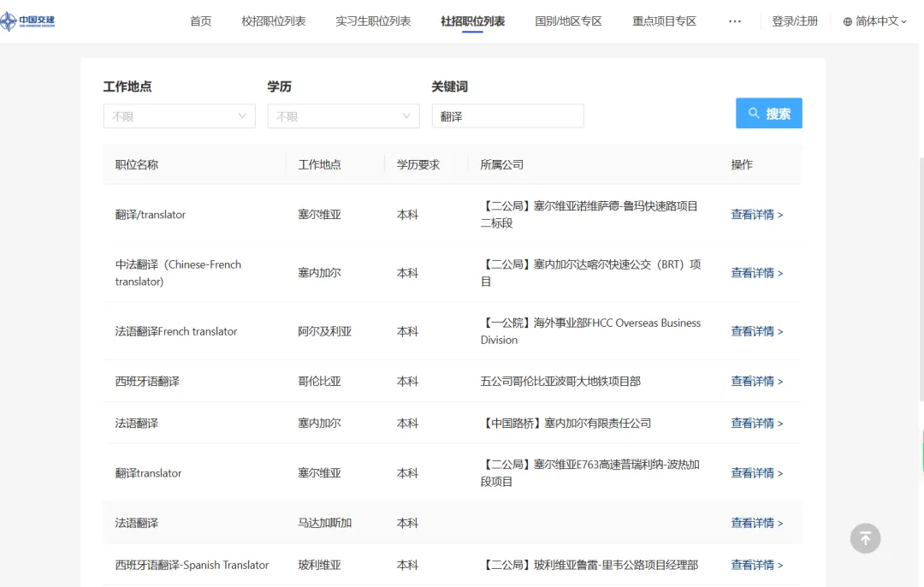The image size is (924, 587).
Task: Click the blue 搜索 button
Action: (769, 113)
